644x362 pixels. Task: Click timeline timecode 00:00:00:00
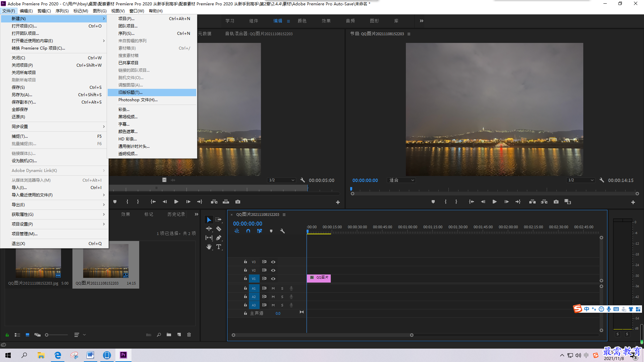click(x=248, y=224)
